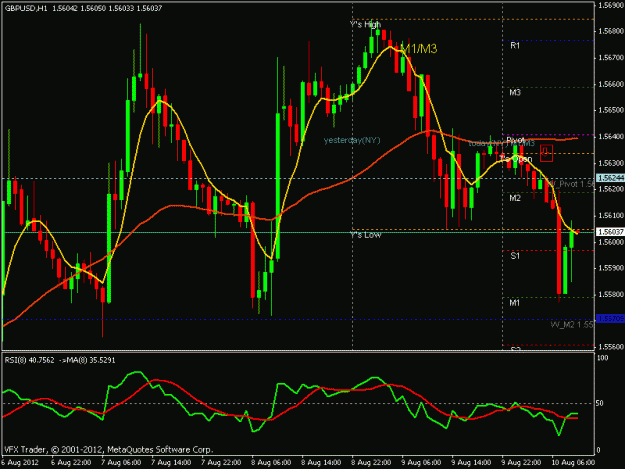The height and width of the screenshot is (469, 625).
Task: Click the T's Open label
Action: point(515,159)
